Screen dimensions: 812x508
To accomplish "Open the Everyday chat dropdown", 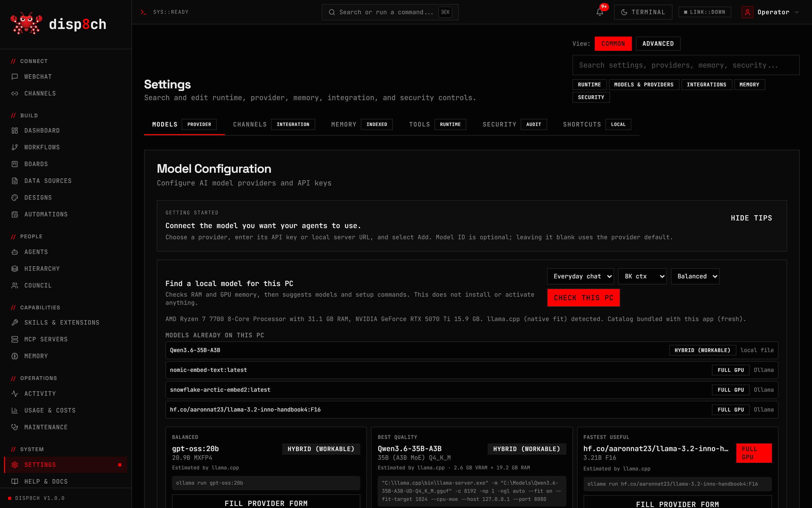I will click(580, 276).
